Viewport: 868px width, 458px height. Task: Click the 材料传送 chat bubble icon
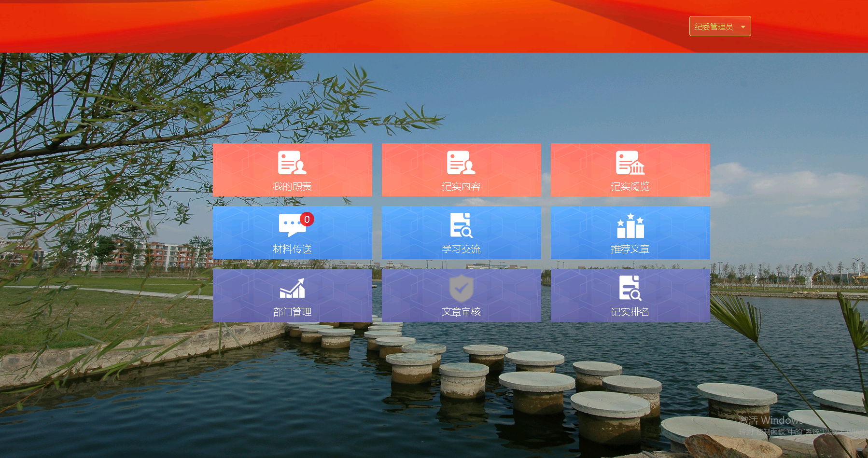pyautogui.click(x=292, y=225)
